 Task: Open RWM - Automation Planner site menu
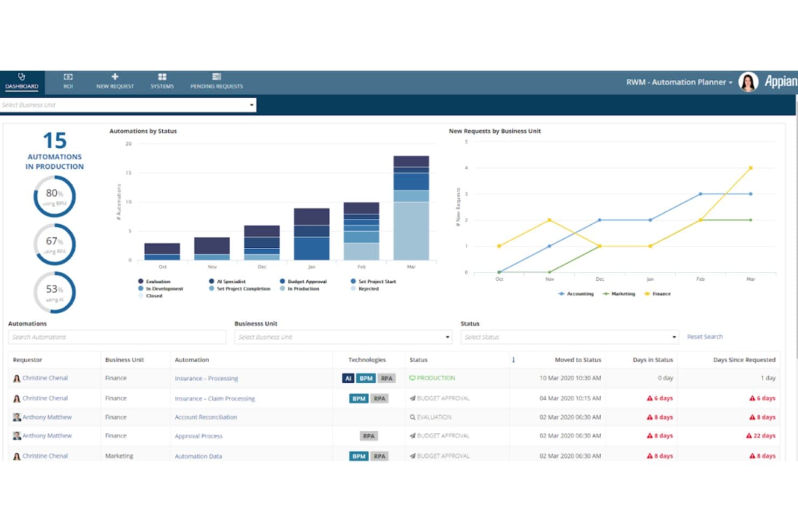point(679,82)
